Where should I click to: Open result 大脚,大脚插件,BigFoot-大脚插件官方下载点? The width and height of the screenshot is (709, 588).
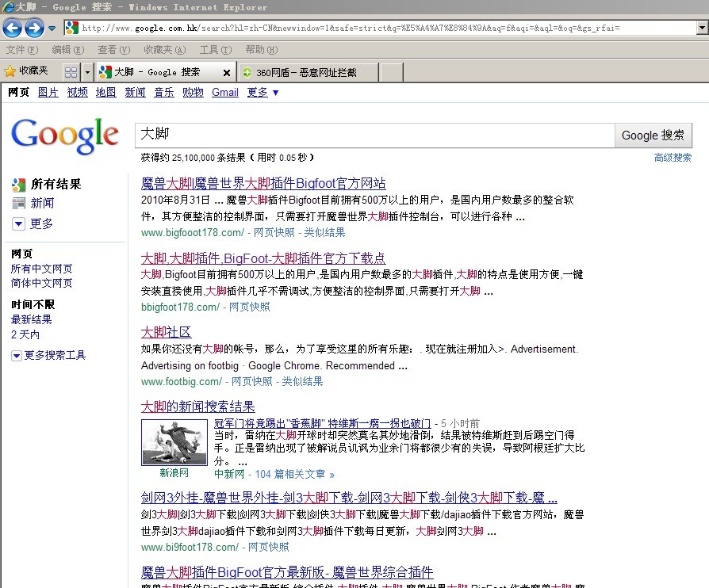tap(263, 258)
